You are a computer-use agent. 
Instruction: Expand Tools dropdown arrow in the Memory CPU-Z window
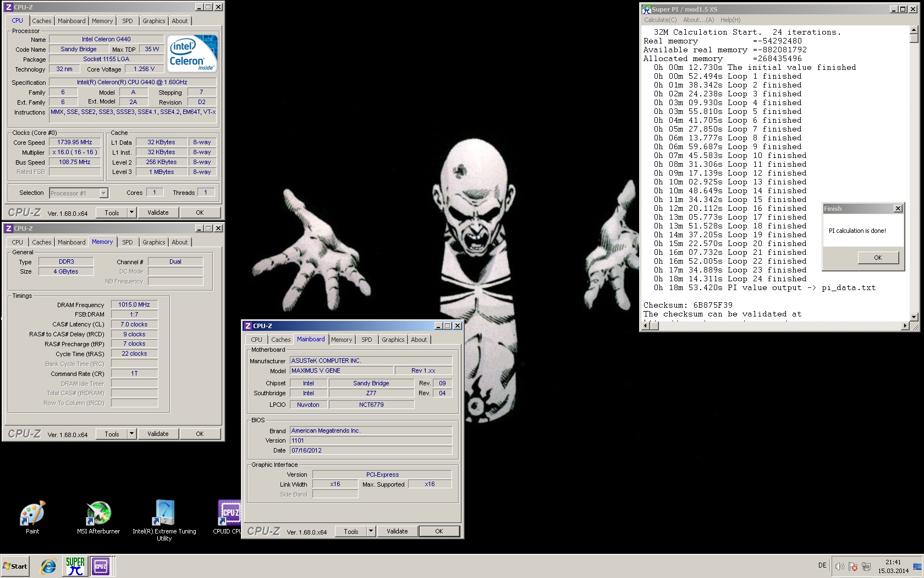click(131, 434)
